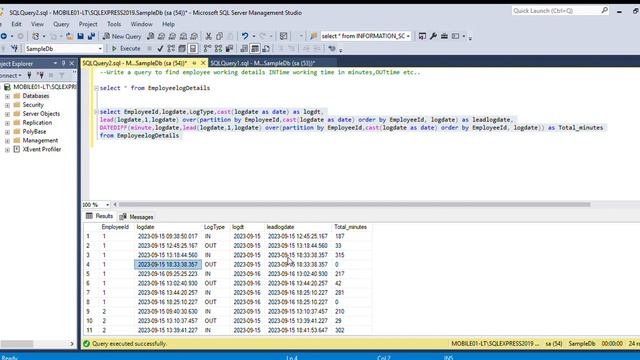
Task: Open the Undo history dropdown arrow
Action: pos(253,36)
